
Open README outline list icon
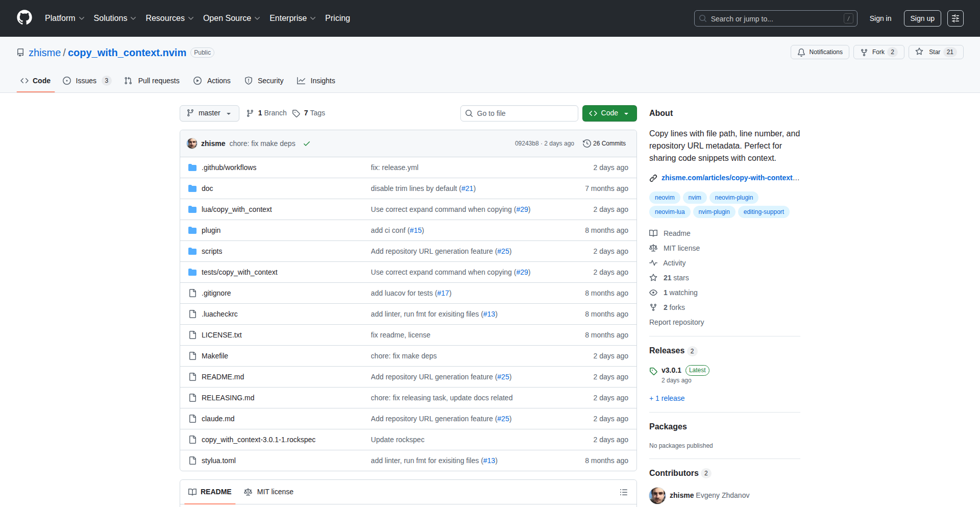tap(623, 492)
